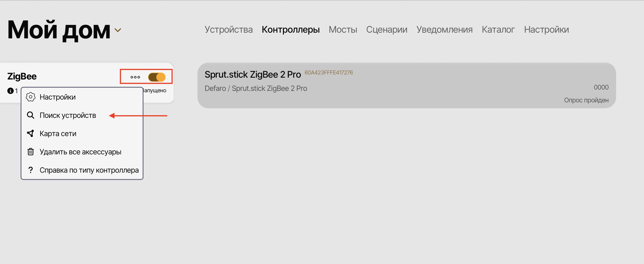Screen dimensions: 644x264
Task: Open the Мосты tab
Action: pos(343,30)
